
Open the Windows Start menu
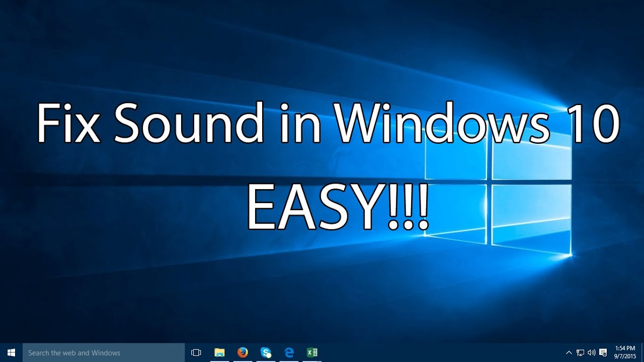pos(11,352)
